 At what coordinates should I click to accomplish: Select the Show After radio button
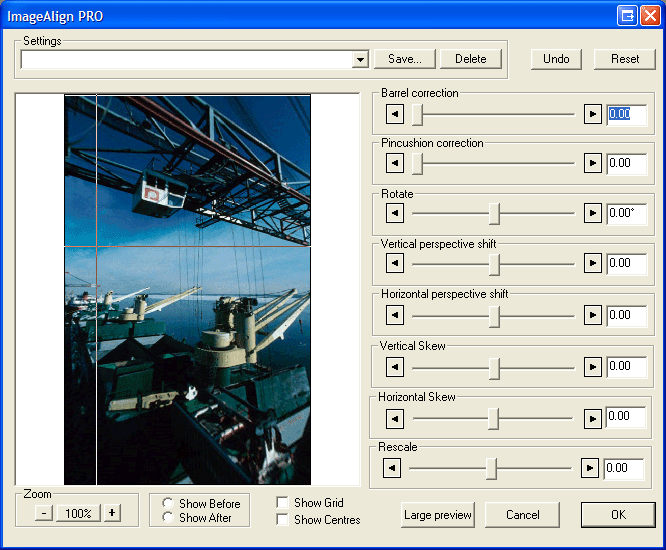coord(168,518)
